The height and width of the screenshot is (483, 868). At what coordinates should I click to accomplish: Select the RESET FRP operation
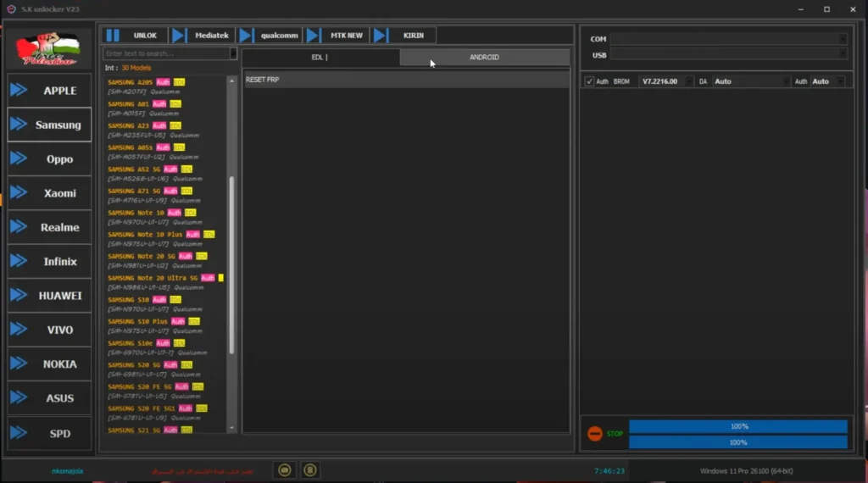pos(263,80)
